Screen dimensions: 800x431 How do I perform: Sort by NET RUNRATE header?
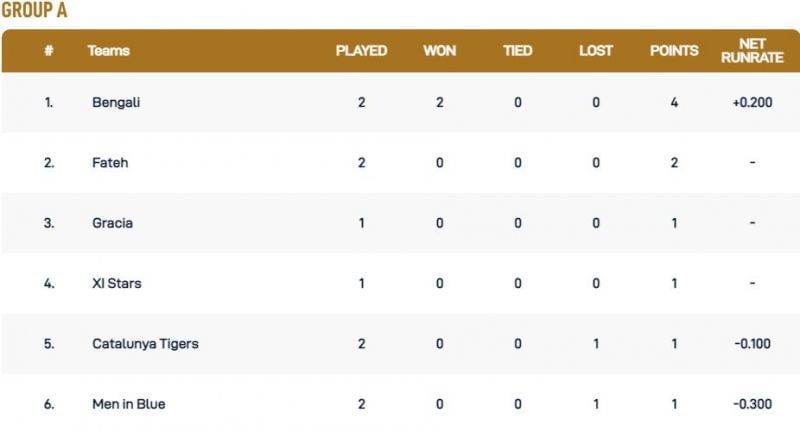[x=752, y=51]
